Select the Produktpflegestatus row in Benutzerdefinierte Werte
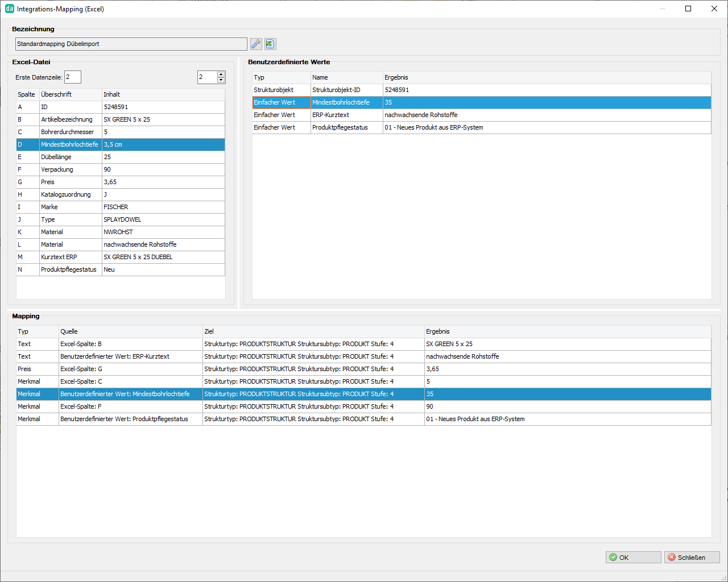Screen dimensions: 728x582 (x=481, y=127)
